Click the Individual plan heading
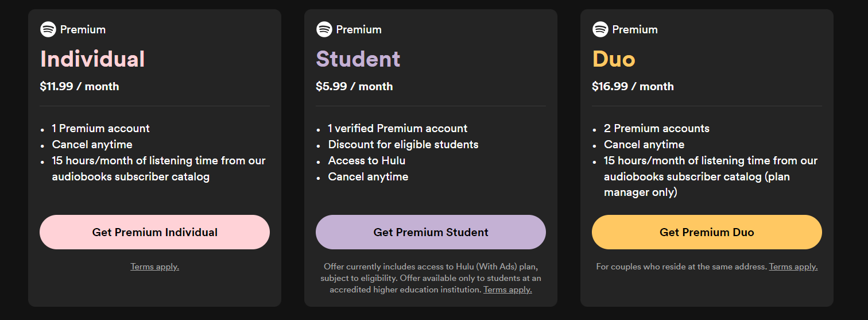Screen dimensions: 868x320 92,59
